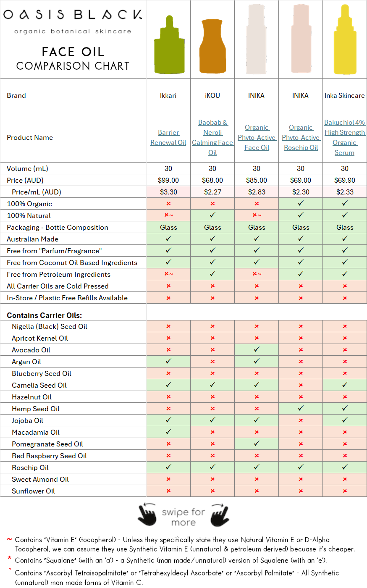Click the Vitamin E tocopherol footnote
This screenshot has width=367, height=588.
[x=185, y=544]
